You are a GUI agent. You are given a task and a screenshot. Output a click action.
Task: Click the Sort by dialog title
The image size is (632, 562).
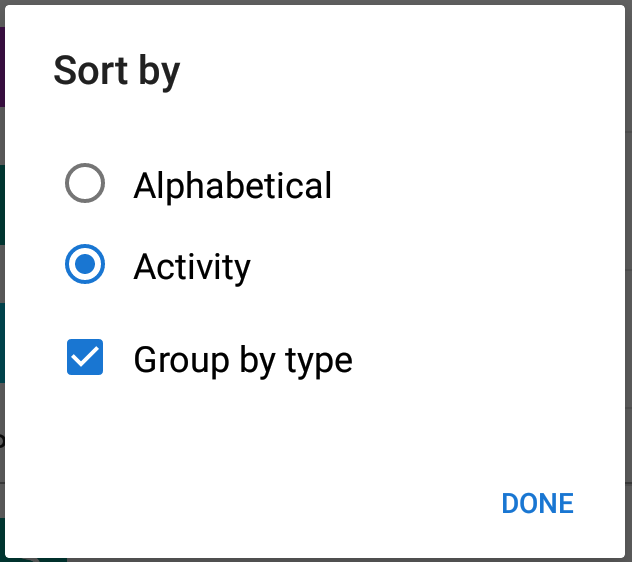(116, 71)
